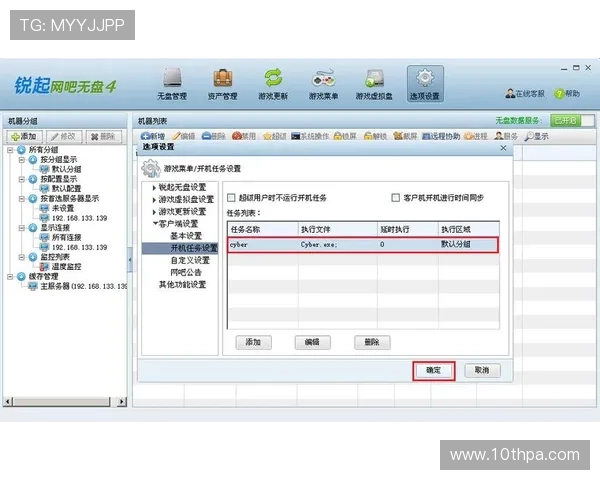Viewport: 600px width, 480px height.
Task: Expand 锐起无盘设置 in options dialog
Action: pos(154,188)
